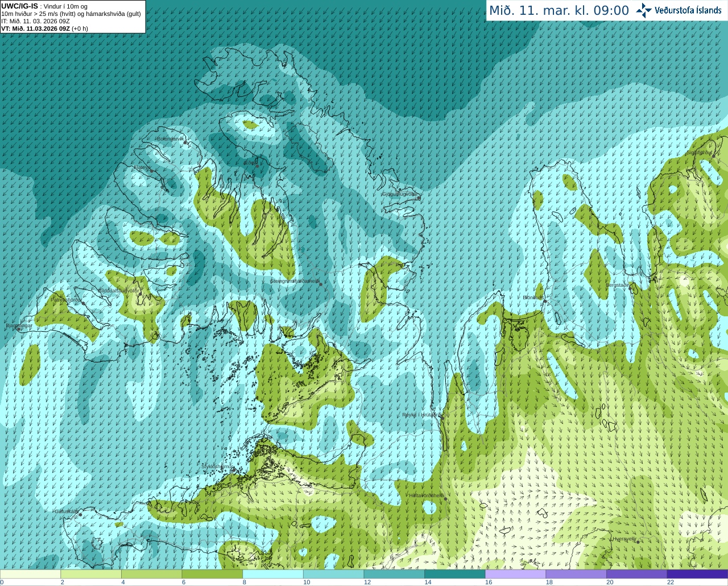Select the 20–22 m/s violet legend swatch
The width and height of the screenshot is (728, 586).
[637, 574]
